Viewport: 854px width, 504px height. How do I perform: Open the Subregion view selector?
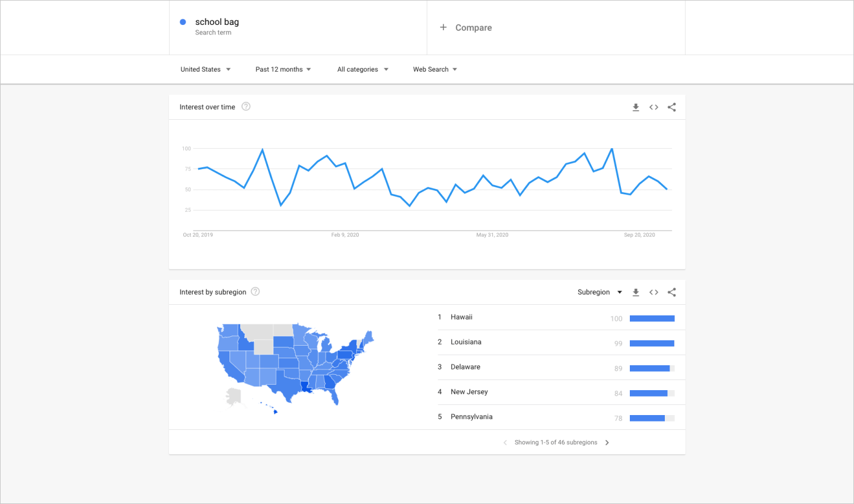(x=600, y=292)
